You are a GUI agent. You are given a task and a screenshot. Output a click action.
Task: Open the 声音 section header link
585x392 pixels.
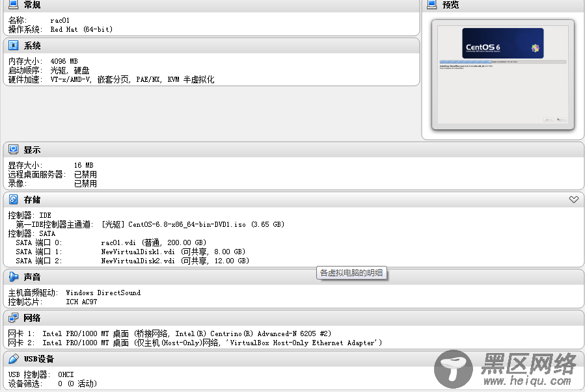point(32,277)
